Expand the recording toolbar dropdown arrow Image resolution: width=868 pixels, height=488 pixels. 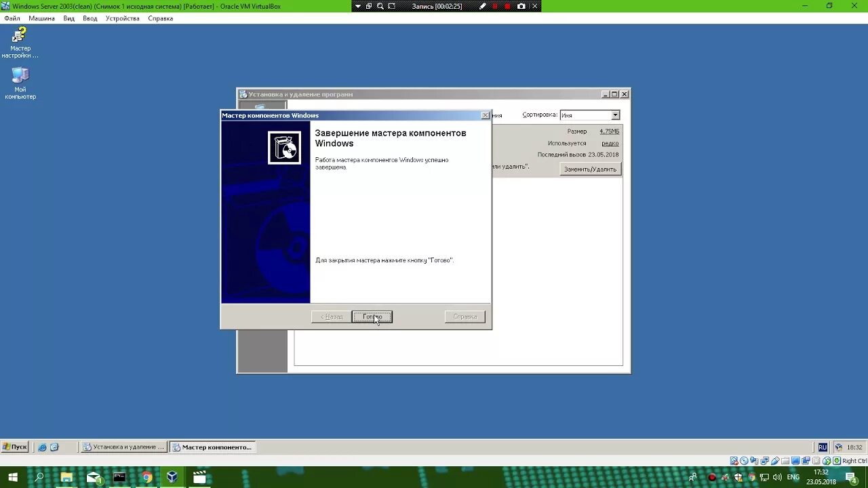click(358, 6)
